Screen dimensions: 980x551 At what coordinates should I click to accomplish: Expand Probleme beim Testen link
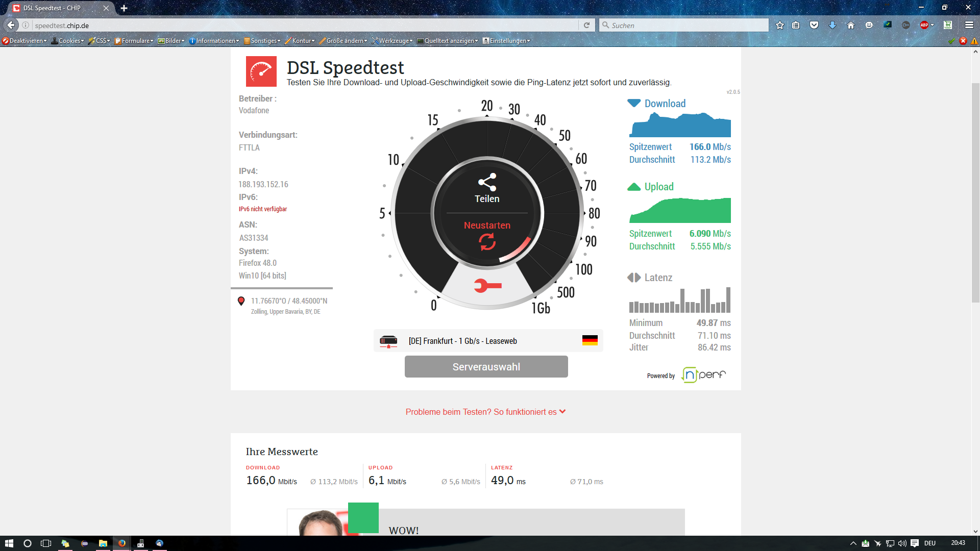click(485, 412)
